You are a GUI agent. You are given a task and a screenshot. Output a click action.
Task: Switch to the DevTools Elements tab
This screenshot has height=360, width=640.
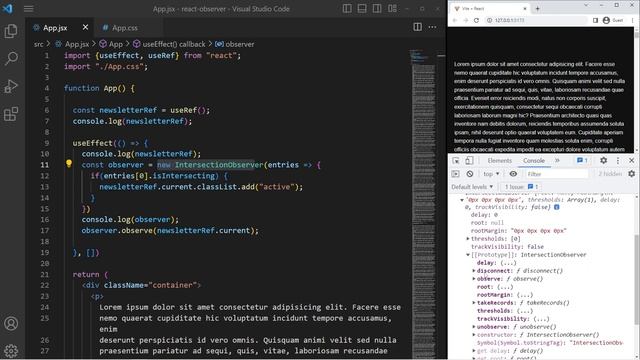[x=500, y=161]
